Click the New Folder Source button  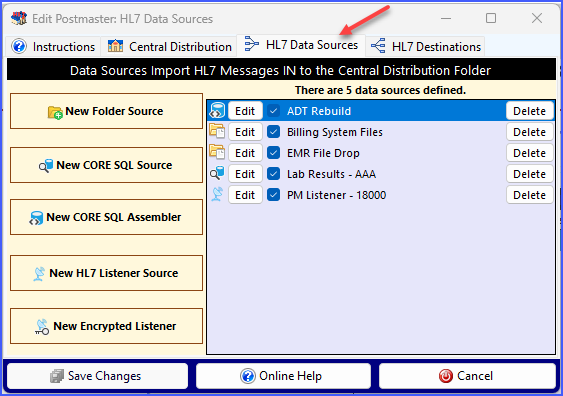point(106,111)
